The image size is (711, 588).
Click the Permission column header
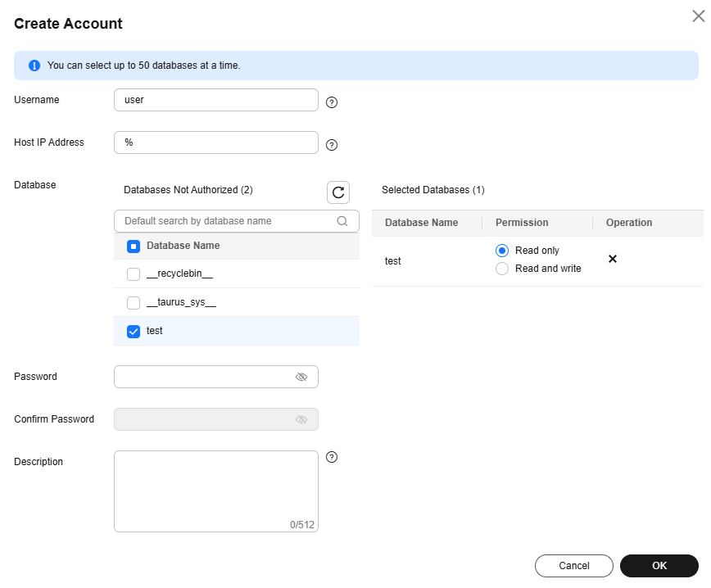[x=522, y=223]
